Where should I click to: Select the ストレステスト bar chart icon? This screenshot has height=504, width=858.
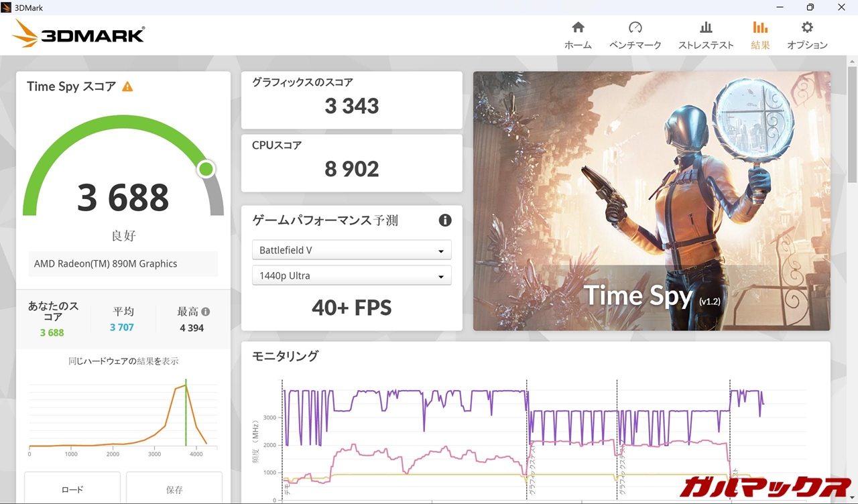tap(706, 27)
